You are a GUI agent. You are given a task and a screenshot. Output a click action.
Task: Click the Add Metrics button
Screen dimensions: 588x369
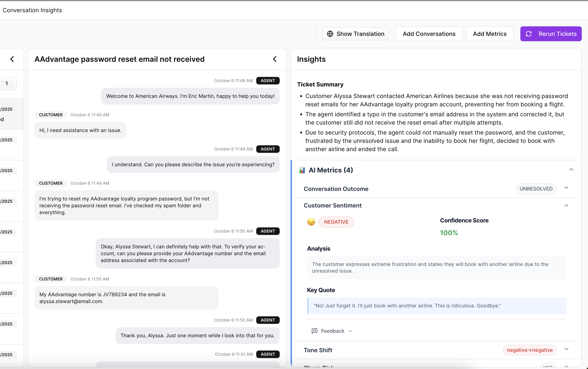(490, 34)
